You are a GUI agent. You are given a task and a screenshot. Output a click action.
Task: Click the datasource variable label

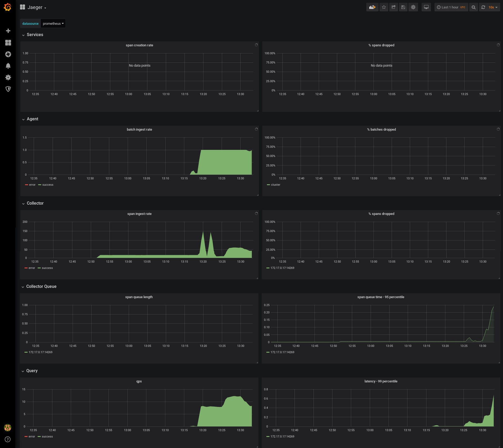point(31,23)
